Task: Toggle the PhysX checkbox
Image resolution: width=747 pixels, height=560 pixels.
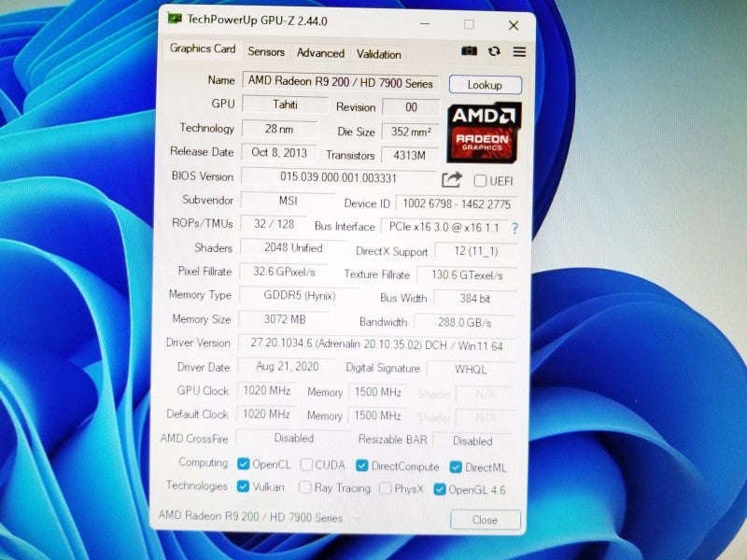Action: click(385, 488)
